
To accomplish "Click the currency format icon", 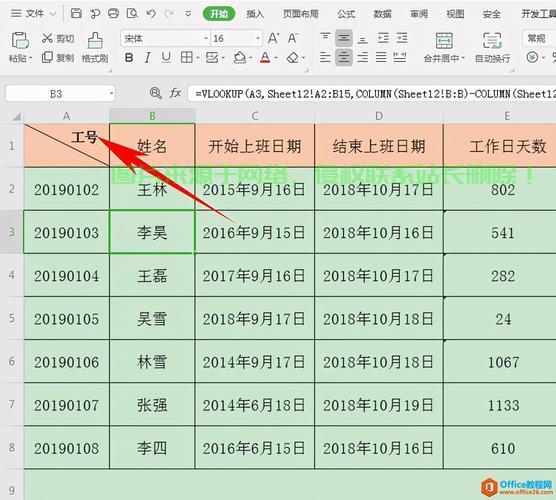I will [x=532, y=57].
